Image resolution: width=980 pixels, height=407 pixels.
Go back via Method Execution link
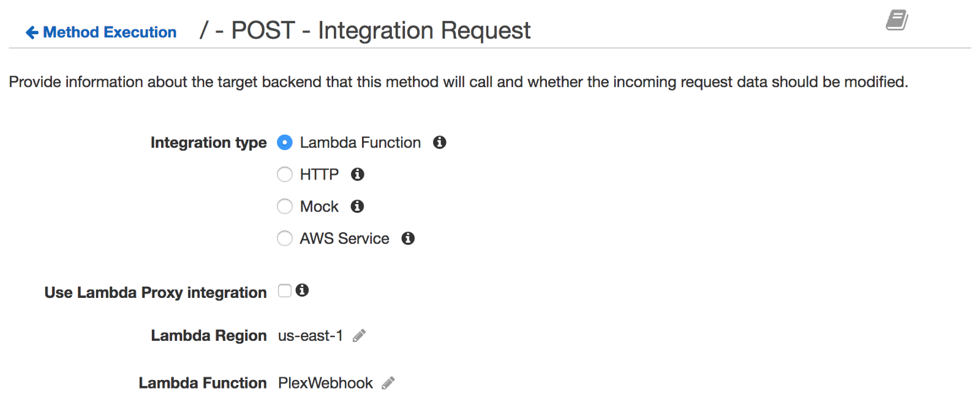(x=110, y=32)
